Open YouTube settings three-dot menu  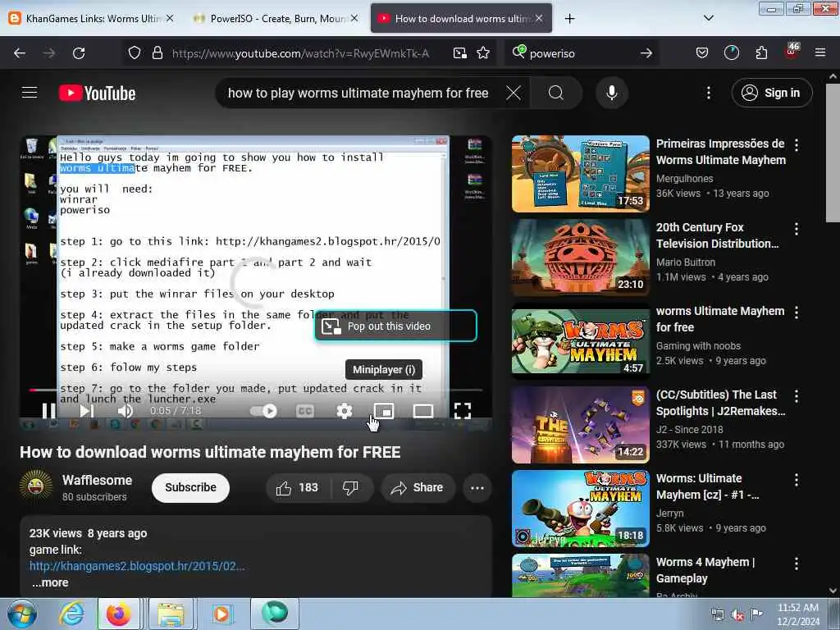[x=708, y=94]
